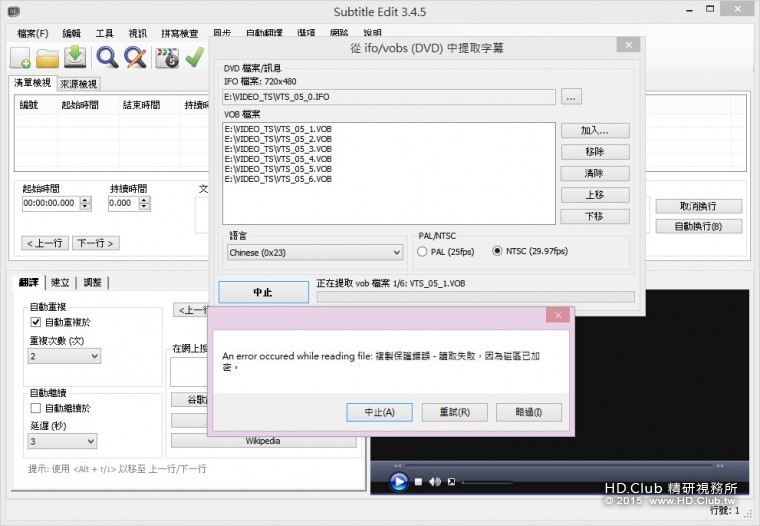Viewport: 760px width, 526px height.
Task: Toggle fullscreen icon in the video player
Action: (x=451, y=482)
